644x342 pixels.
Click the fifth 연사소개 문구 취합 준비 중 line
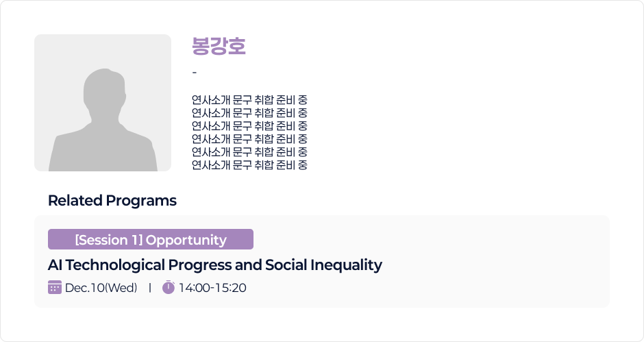click(x=249, y=151)
